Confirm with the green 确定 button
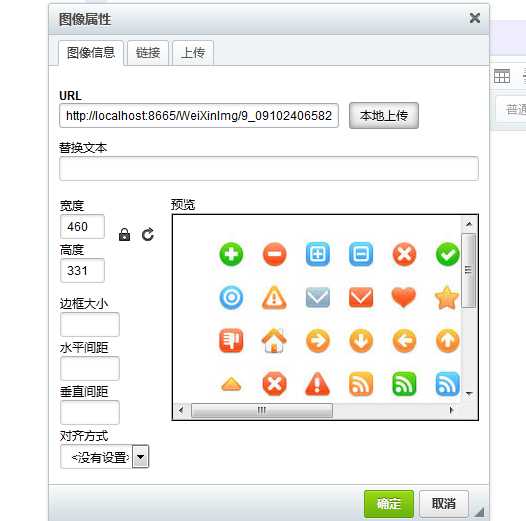This screenshot has width=526, height=521. 389,504
